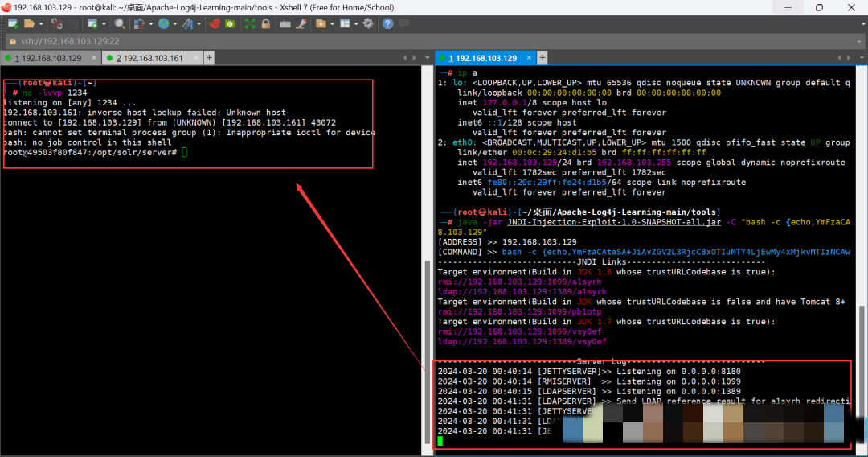Launch Xftp via the red swirl icon

pyautogui.click(x=215, y=24)
